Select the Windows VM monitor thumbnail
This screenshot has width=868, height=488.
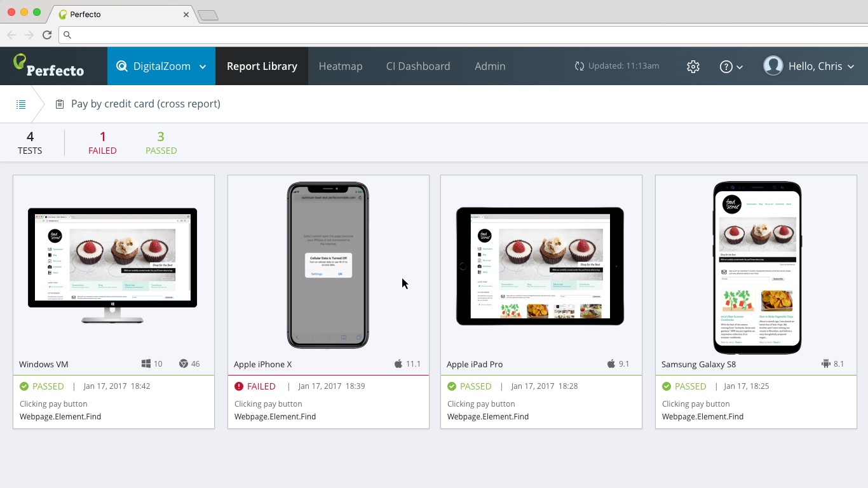112,265
